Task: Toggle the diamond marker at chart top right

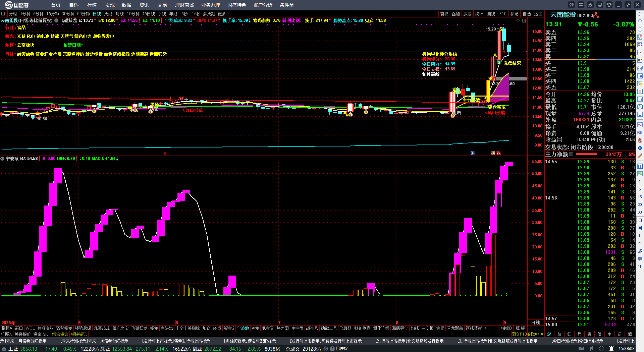Action: (518, 20)
